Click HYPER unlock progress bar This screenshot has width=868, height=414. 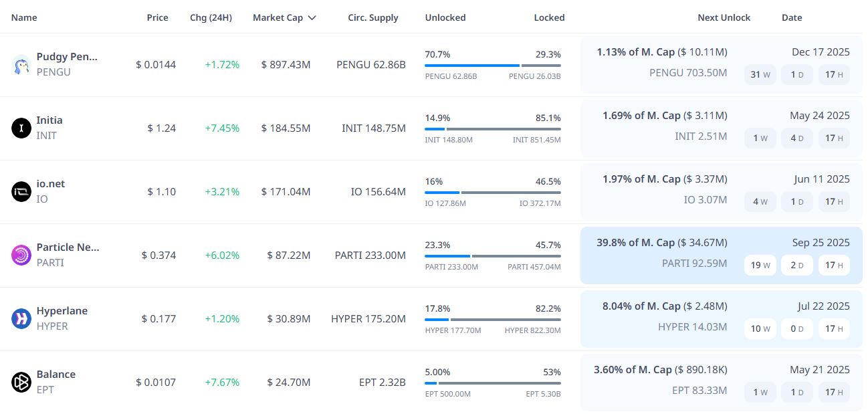pyautogui.click(x=493, y=320)
